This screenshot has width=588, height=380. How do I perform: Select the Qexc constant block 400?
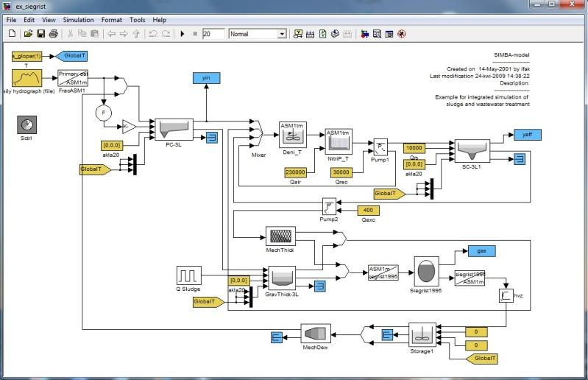click(368, 211)
